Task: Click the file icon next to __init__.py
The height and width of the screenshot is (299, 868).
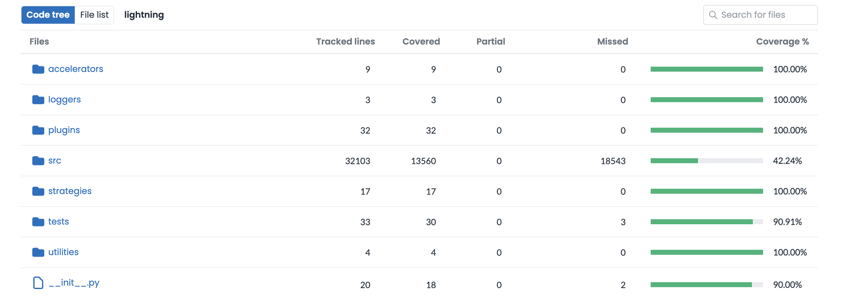Action: click(38, 283)
